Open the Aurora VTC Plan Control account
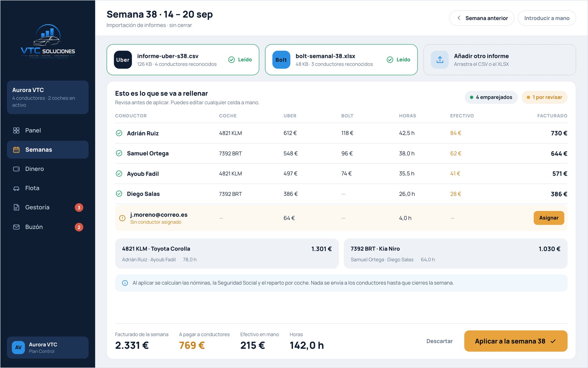 [48, 347]
